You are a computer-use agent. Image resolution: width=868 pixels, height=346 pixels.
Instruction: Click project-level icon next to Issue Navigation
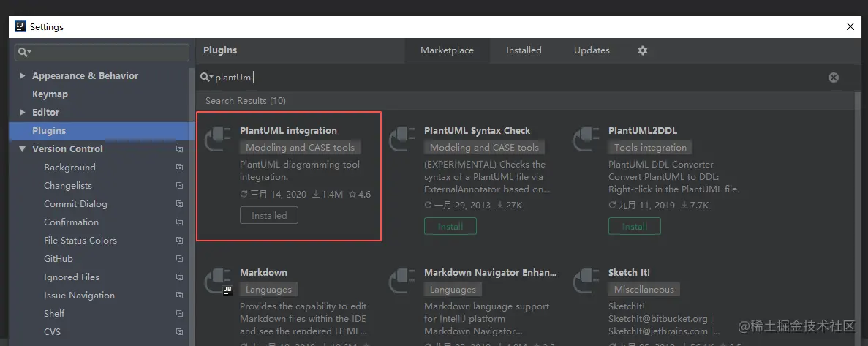click(x=179, y=295)
